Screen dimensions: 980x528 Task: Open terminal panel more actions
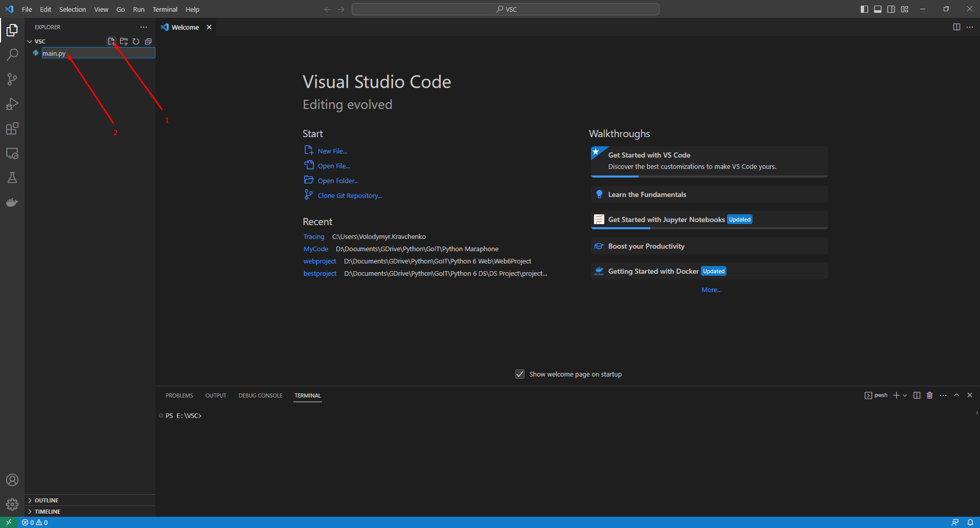click(943, 395)
